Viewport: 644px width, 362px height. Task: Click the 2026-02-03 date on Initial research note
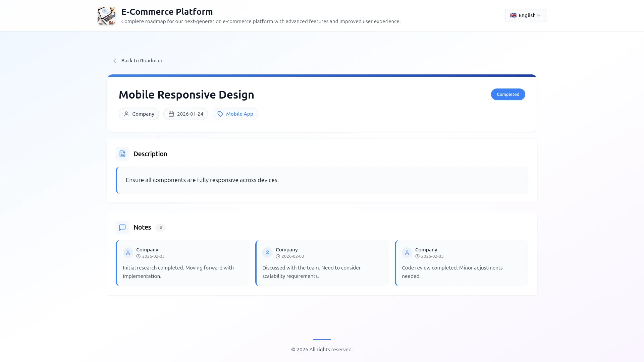(x=153, y=256)
